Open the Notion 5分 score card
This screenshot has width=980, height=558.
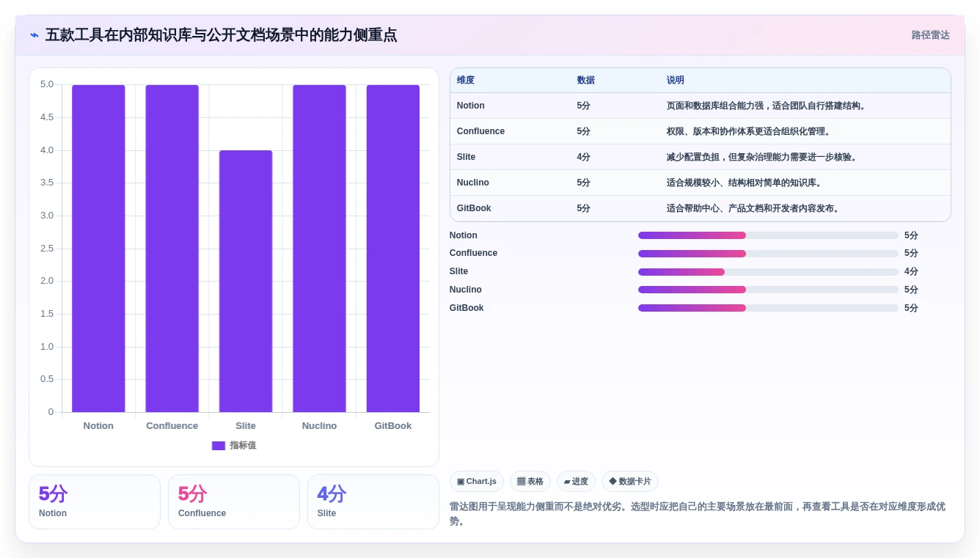[x=95, y=502]
